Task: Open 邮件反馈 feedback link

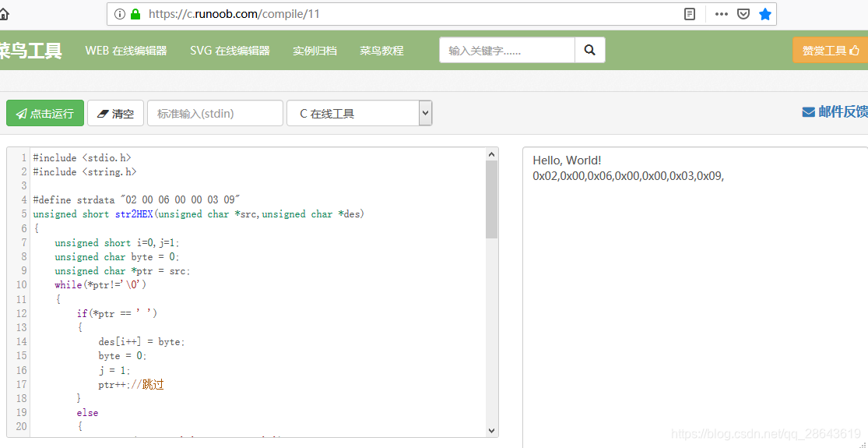Action: (x=835, y=112)
